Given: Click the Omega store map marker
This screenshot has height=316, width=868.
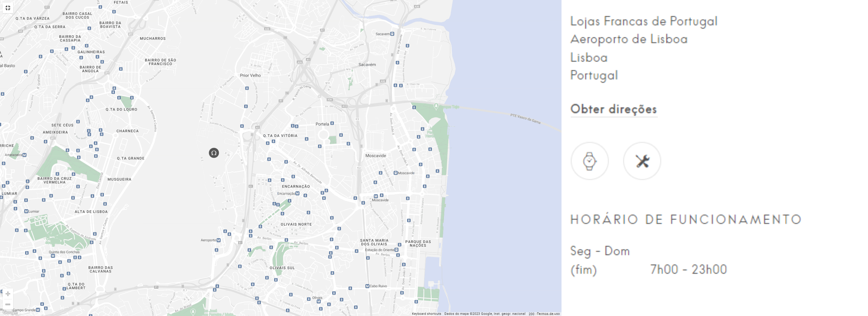Looking at the screenshot, I should pyautogui.click(x=213, y=153).
